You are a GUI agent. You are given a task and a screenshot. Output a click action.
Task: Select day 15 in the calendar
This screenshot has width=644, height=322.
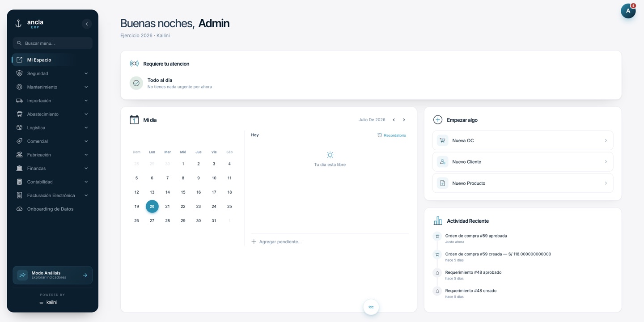coord(183,192)
